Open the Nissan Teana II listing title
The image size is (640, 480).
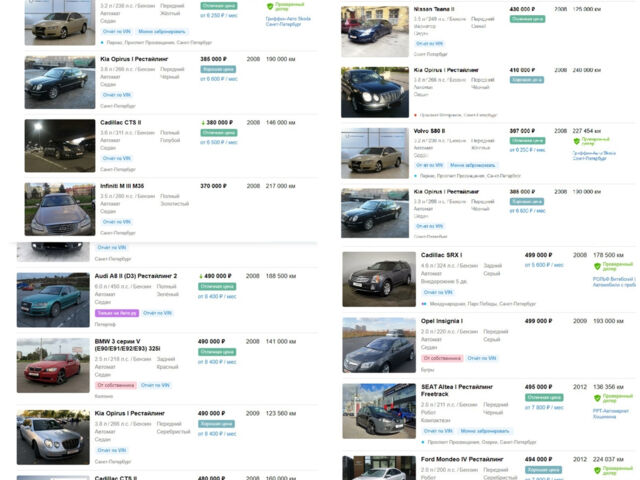pos(434,9)
